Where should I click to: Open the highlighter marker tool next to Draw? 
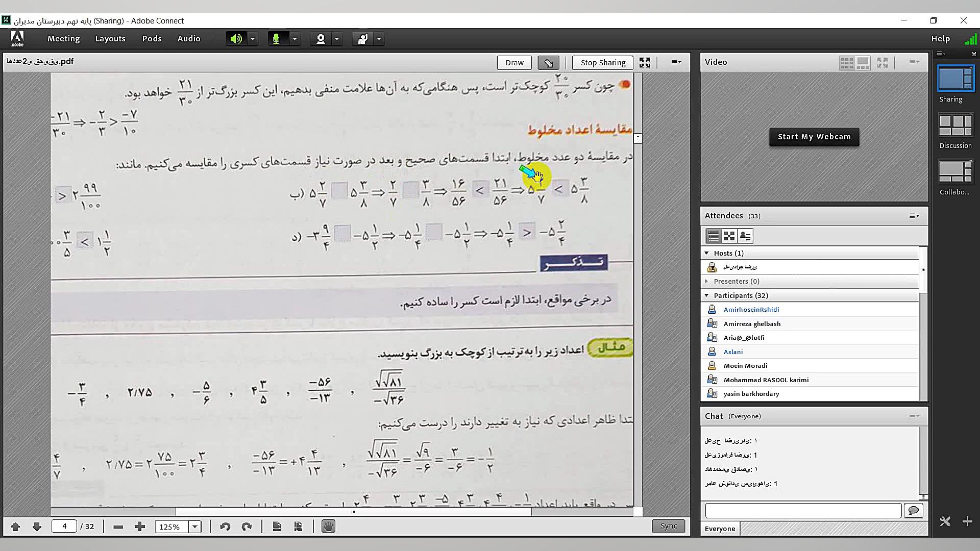click(x=548, y=62)
